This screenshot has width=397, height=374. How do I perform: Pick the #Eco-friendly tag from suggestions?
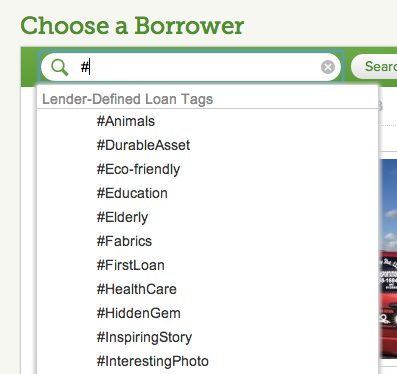tap(138, 169)
